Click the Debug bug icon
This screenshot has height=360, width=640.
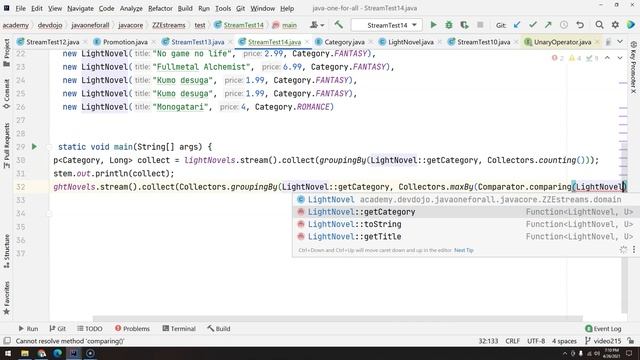(449, 25)
